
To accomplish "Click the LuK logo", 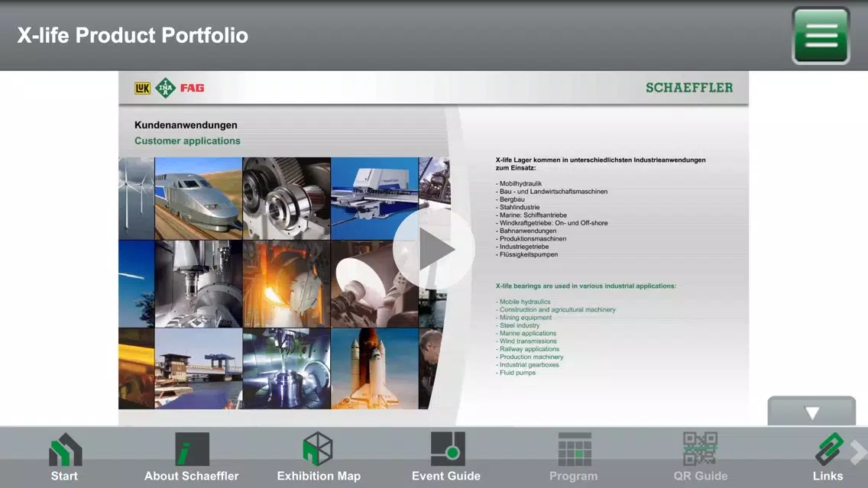I will pyautogui.click(x=142, y=88).
